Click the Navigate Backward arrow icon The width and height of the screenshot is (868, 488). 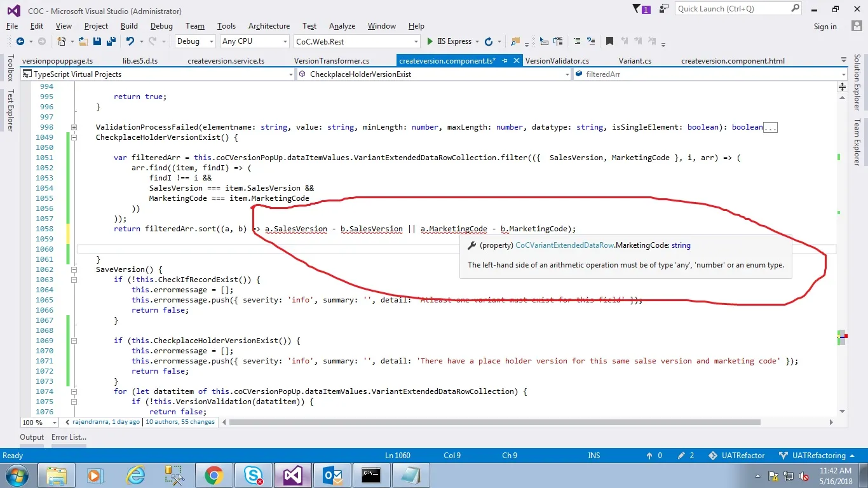tap(20, 41)
